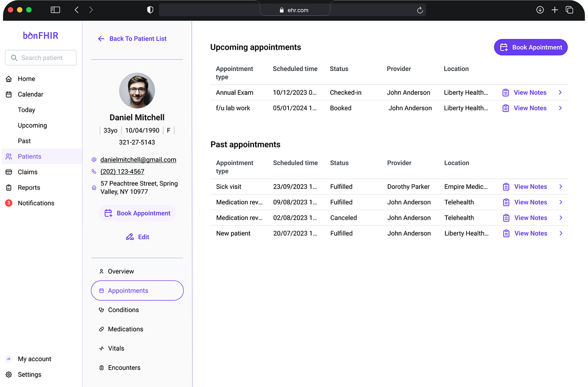Select the Medications pill icon in patient menu
This screenshot has height=387, width=588.
pyautogui.click(x=101, y=329)
